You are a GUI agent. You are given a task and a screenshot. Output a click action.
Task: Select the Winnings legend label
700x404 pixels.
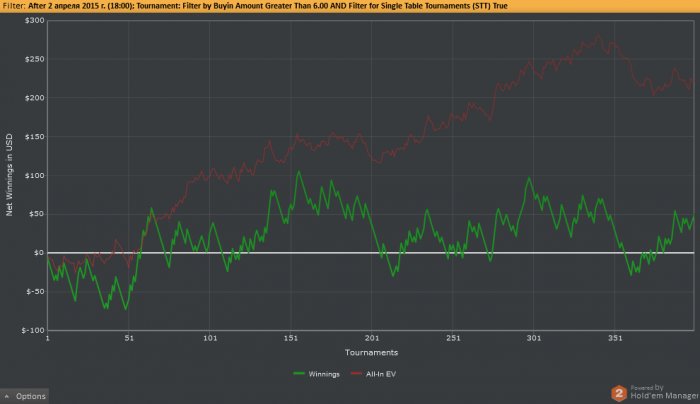click(x=324, y=374)
